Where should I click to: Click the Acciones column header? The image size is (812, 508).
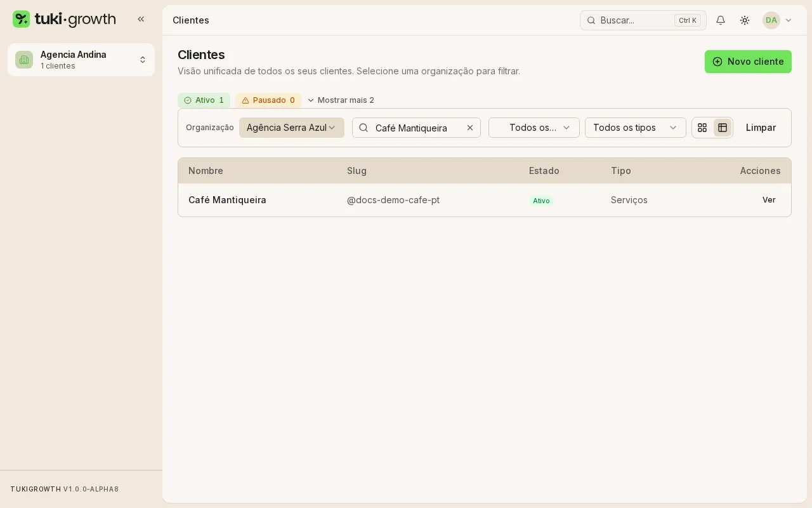point(760,171)
